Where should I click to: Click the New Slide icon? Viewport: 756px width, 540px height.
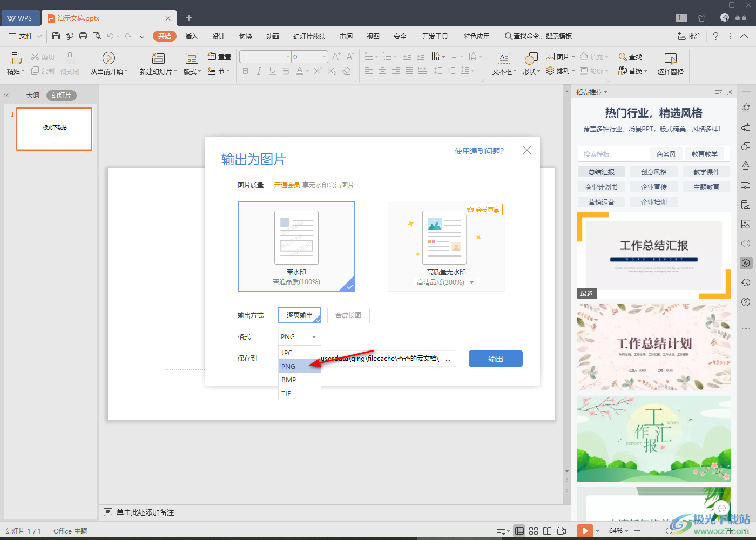158,58
